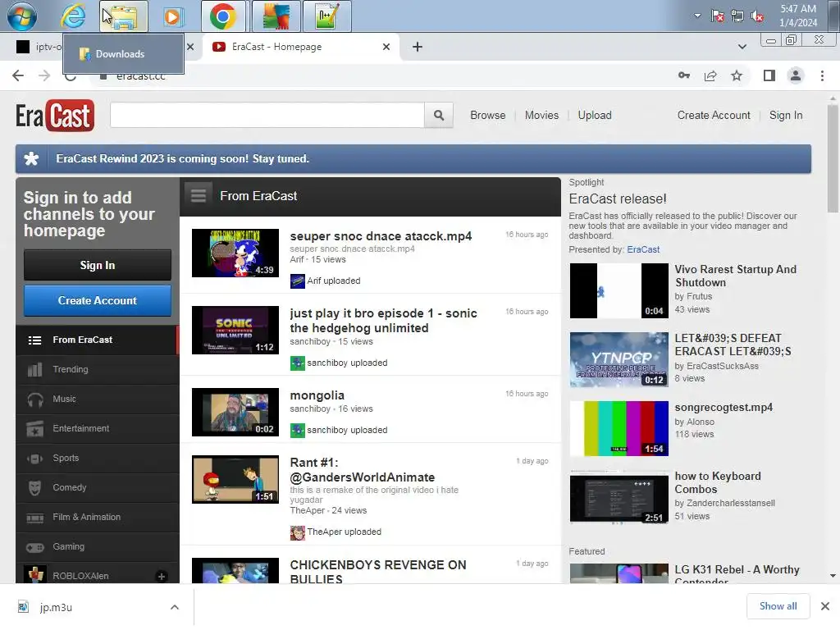Screen dimensions: 840x630
Task: Open songrecogtest.mp4 spotlight video
Action: click(619, 428)
